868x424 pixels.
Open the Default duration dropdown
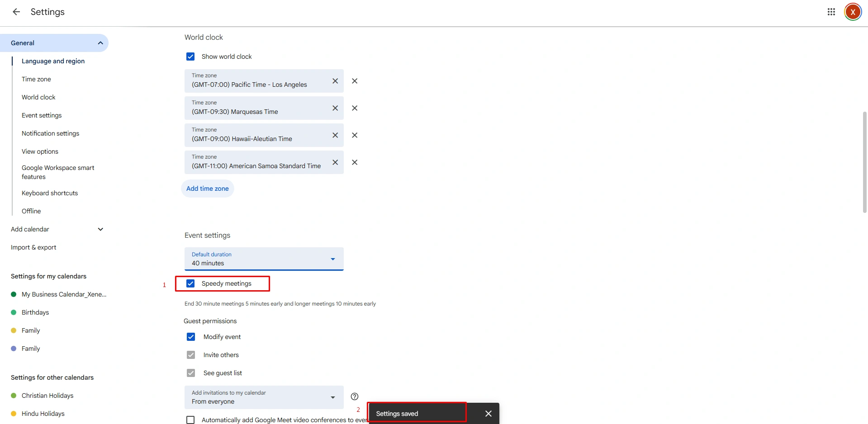pos(264,259)
